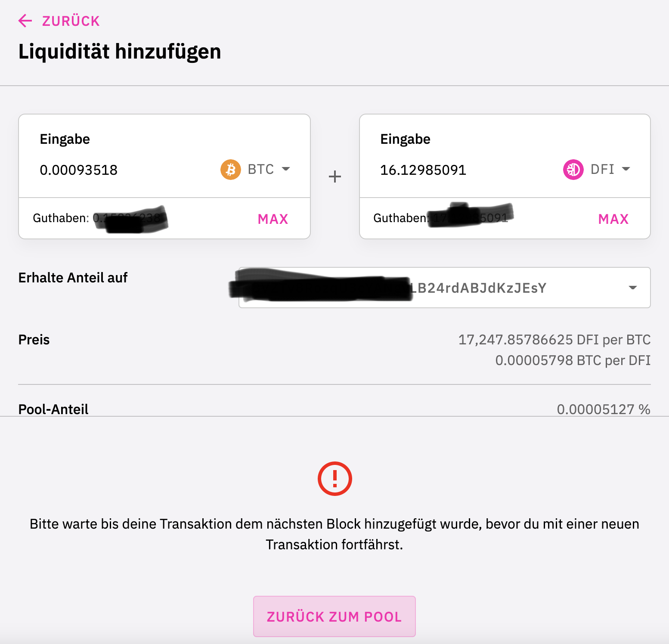Click the pink DFI token icon
Image resolution: width=669 pixels, height=644 pixels.
pos(573,170)
